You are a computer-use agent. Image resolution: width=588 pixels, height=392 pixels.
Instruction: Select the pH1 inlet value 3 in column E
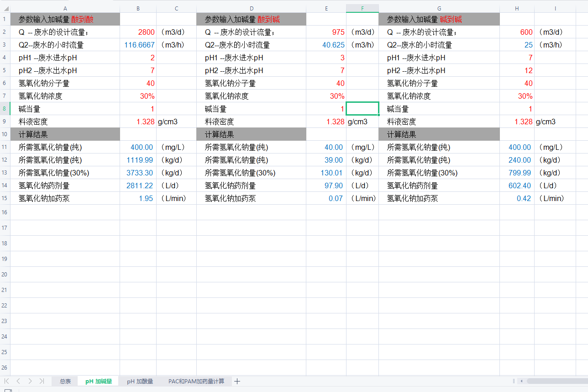326,58
